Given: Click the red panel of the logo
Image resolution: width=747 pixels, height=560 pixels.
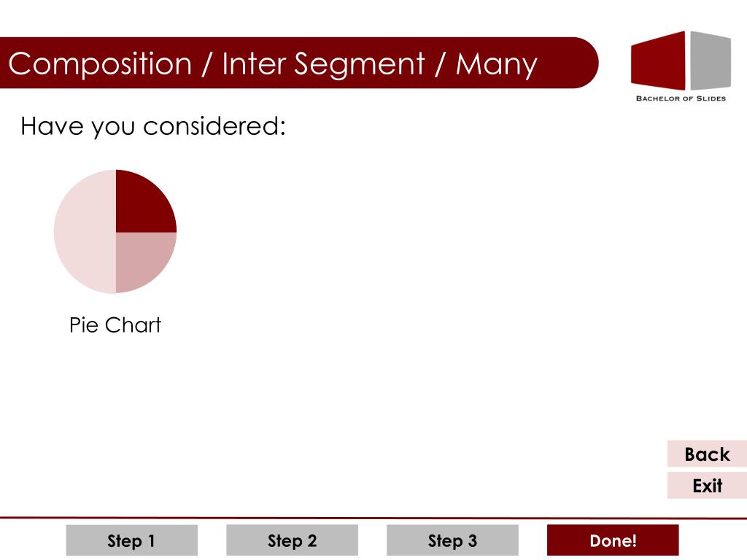Looking at the screenshot, I should [658, 61].
